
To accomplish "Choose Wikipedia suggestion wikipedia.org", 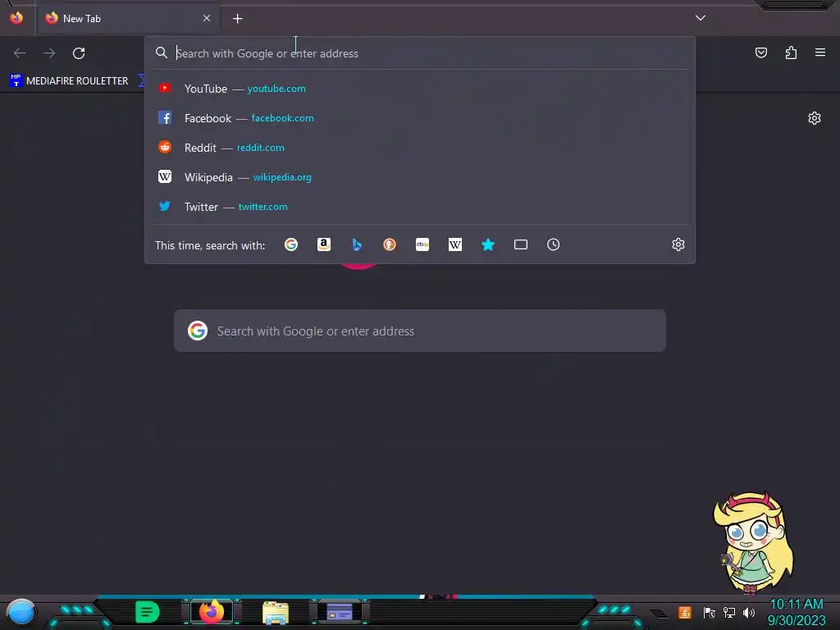I will (420, 177).
